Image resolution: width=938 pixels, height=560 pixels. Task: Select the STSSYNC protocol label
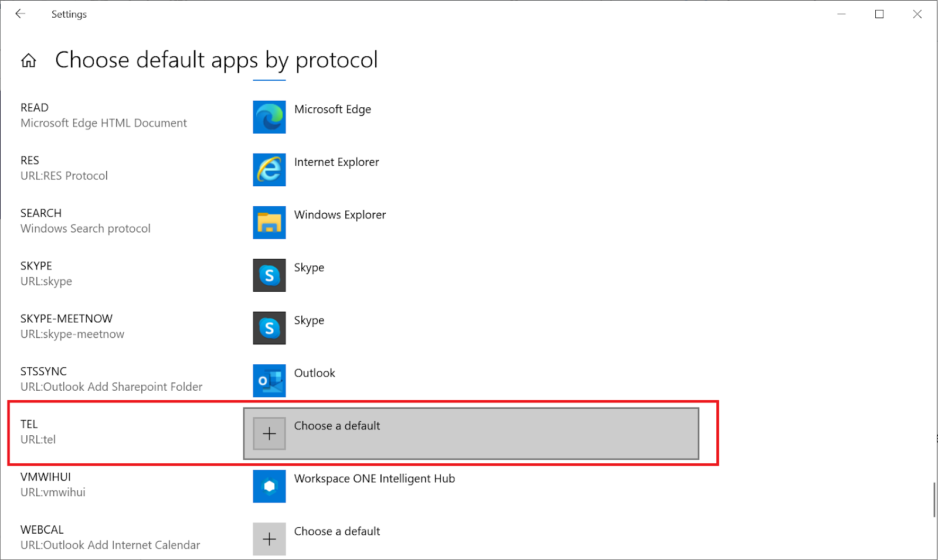tap(44, 371)
